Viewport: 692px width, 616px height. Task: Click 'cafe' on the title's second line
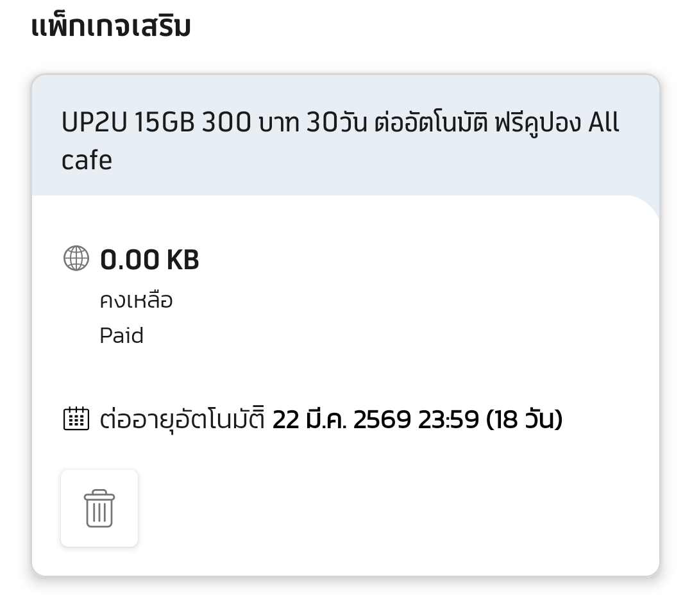click(87, 160)
